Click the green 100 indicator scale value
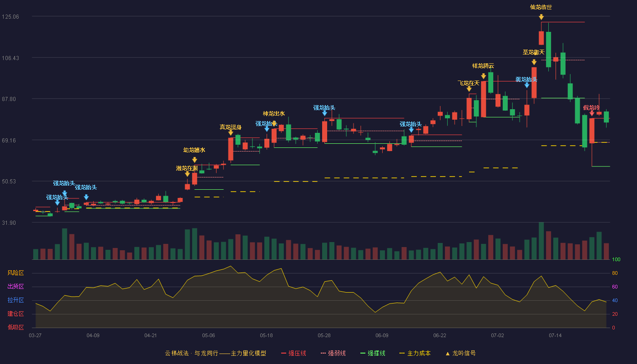 point(616,260)
